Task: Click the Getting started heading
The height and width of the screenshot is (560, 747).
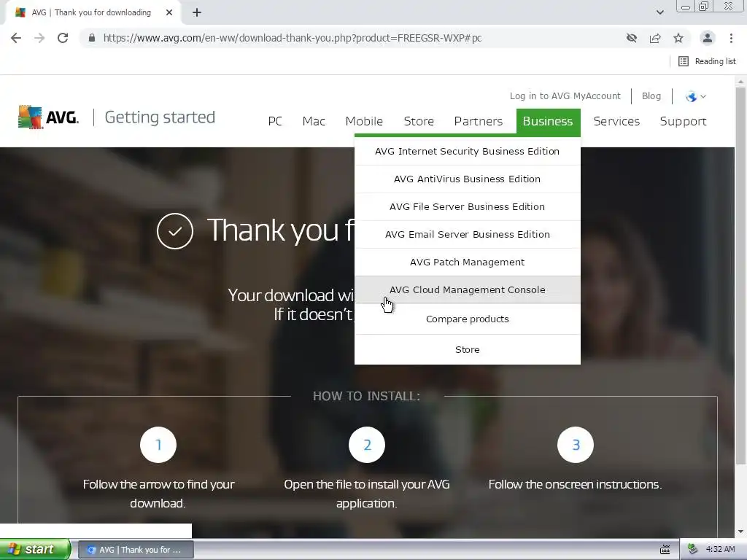Action: click(x=160, y=117)
